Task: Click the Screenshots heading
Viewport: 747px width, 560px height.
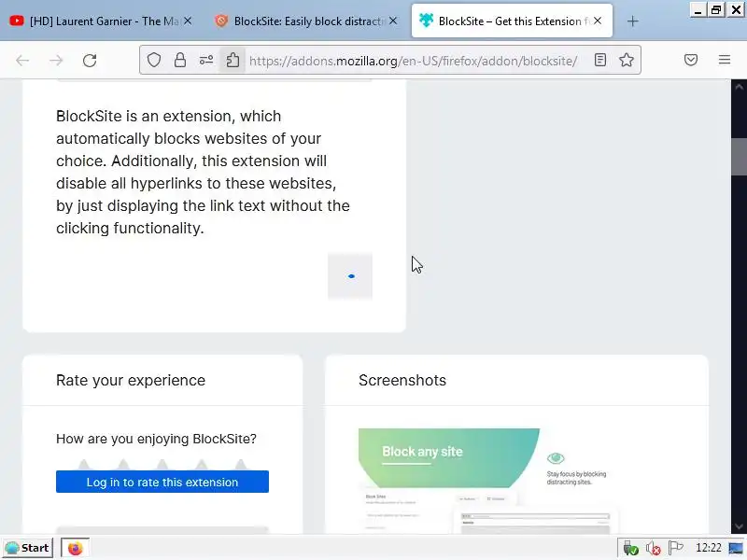Action: click(402, 381)
